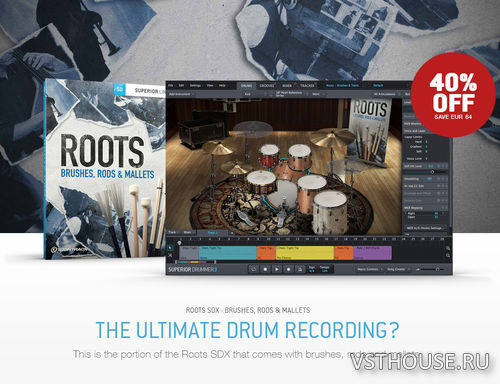Toggle the metronome icon in transport bar
Viewport: 500px width, 384px height.
[x=300, y=269]
